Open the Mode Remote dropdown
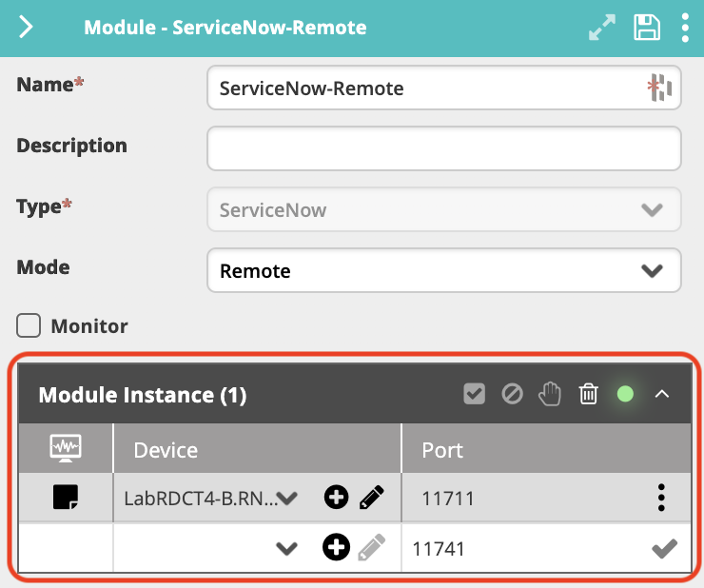704x588 pixels. point(443,271)
